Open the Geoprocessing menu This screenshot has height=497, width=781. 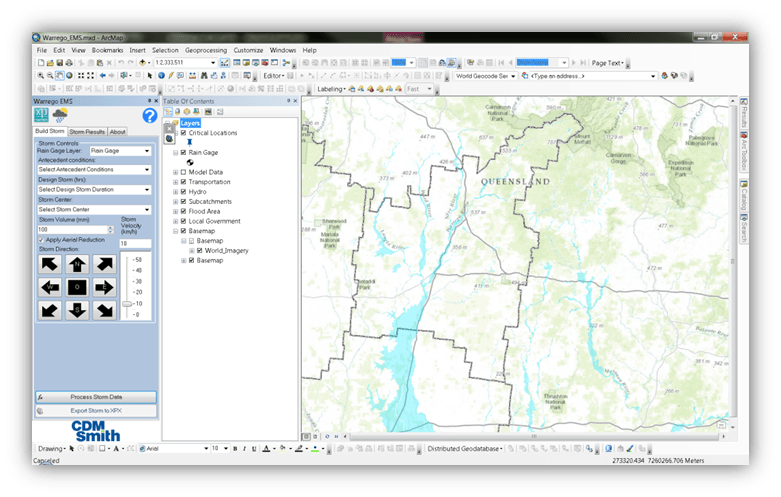(x=206, y=49)
